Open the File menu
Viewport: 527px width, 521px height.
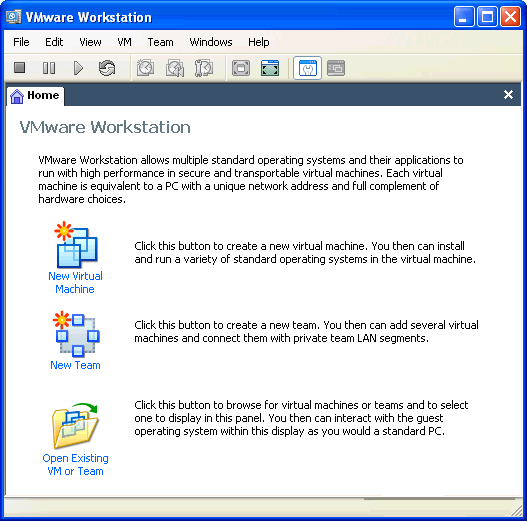pos(21,42)
